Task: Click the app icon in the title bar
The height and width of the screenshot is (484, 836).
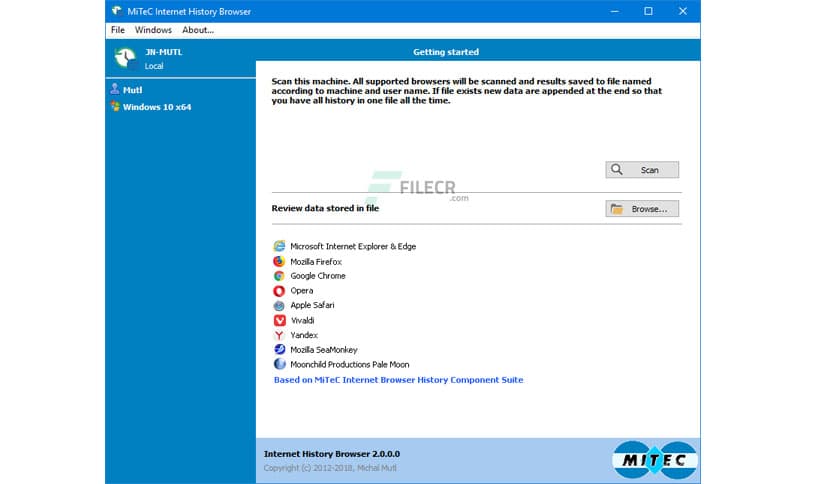Action: 117,11
